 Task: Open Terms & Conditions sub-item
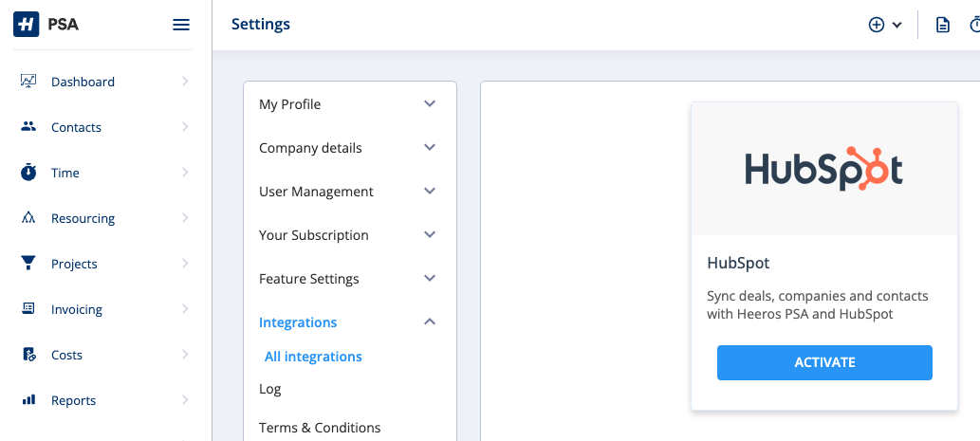coord(320,428)
